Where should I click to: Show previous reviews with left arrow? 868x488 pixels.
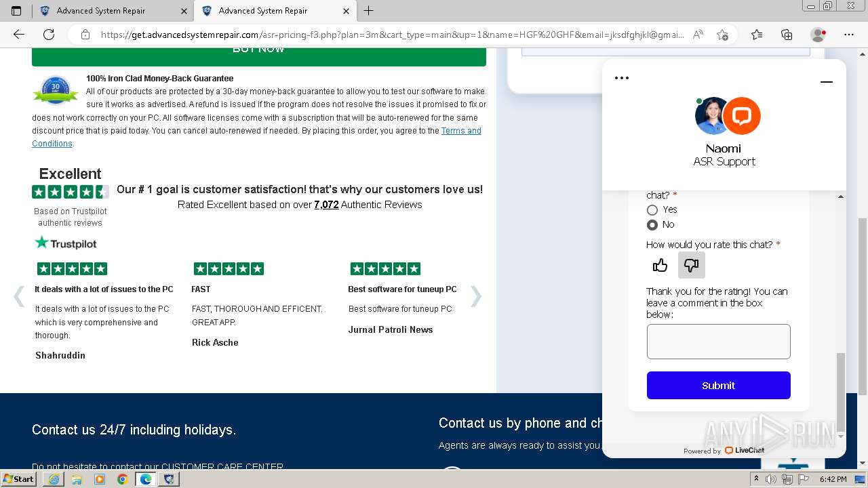[x=20, y=296]
